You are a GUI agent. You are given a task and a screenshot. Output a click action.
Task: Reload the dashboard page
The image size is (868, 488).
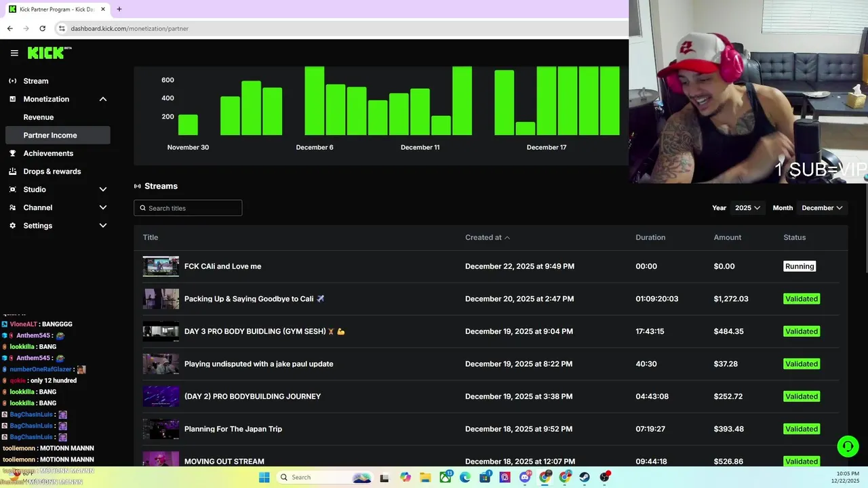pos(42,28)
